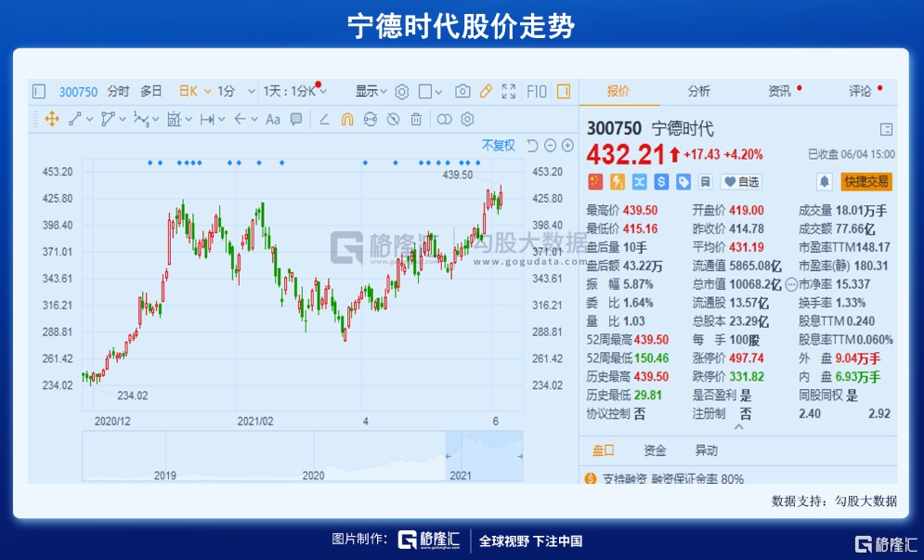This screenshot has height=560, width=924.
Task: Expand polygon tool options arrow
Action: pos(123,120)
